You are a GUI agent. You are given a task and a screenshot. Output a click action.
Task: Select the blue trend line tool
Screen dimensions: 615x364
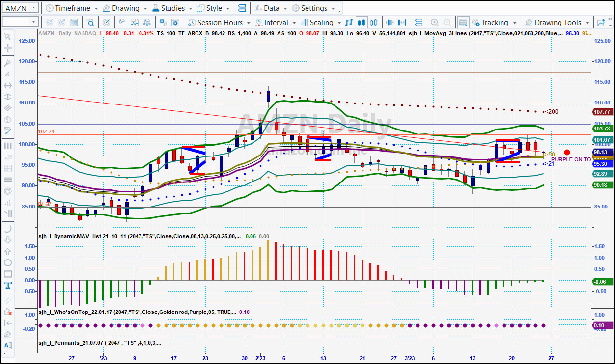[x=7, y=131]
